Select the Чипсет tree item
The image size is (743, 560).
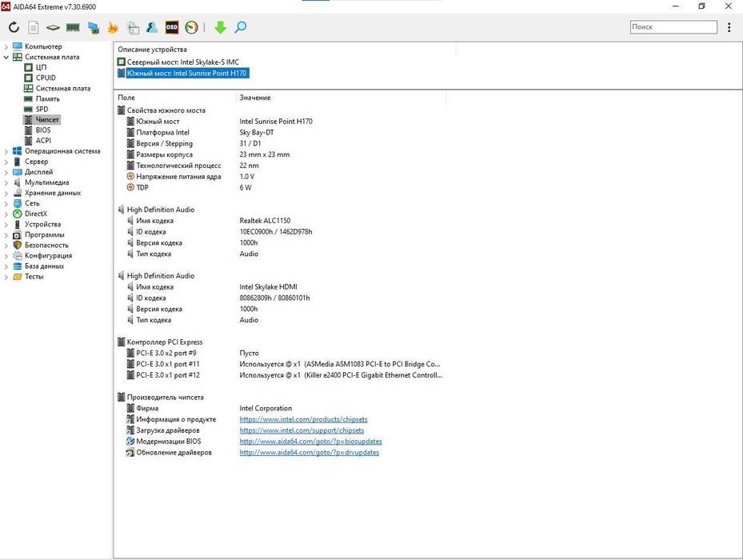(47, 119)
